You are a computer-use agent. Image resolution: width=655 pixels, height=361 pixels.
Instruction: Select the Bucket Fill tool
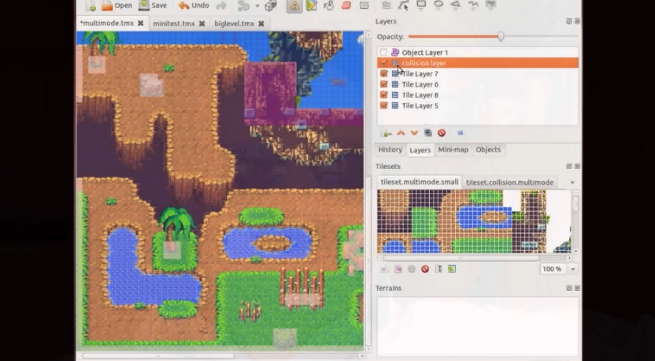click(329, 5)
